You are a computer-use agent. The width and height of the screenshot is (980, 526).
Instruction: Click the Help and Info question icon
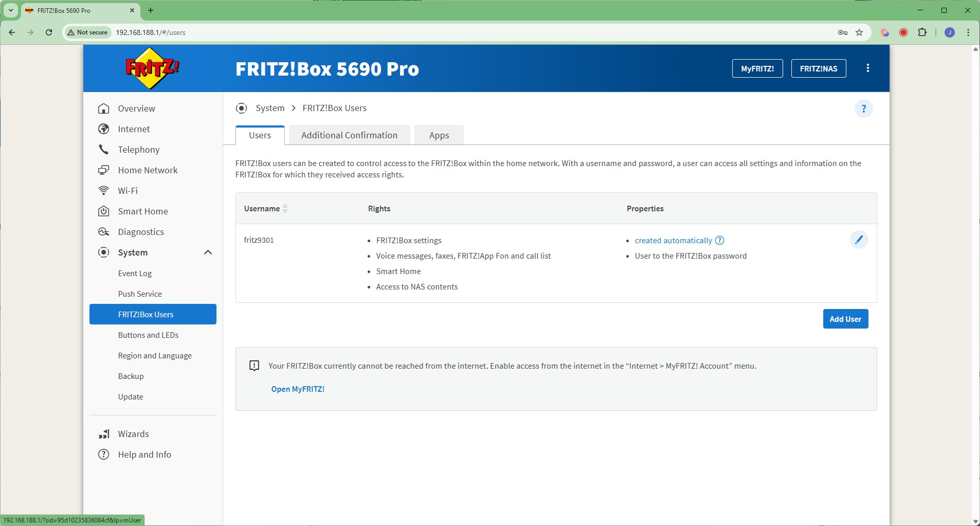pyautogui.click(x=104, y=455)
